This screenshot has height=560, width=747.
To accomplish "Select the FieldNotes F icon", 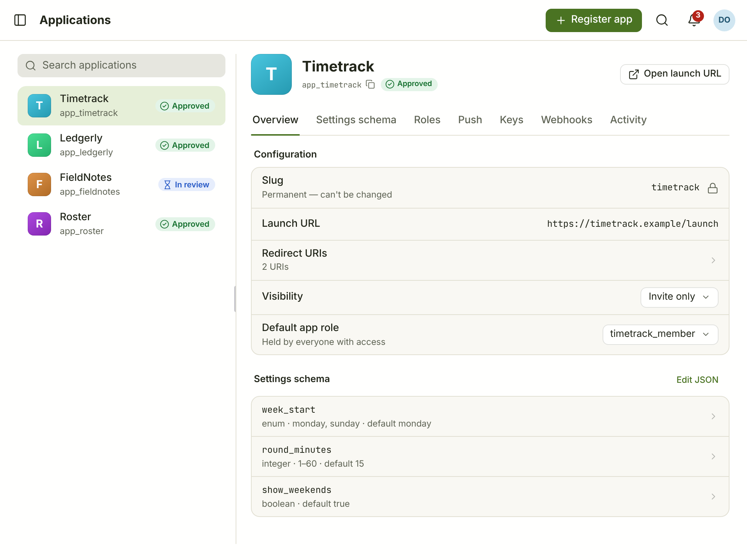I will point(39,184).
